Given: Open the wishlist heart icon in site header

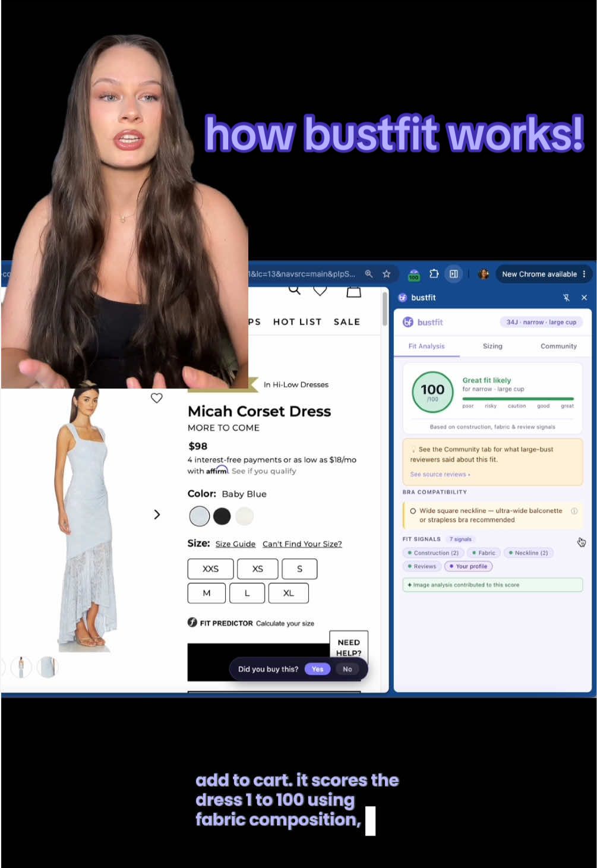Looking at the screenshot, I should (x=320, y=291).
